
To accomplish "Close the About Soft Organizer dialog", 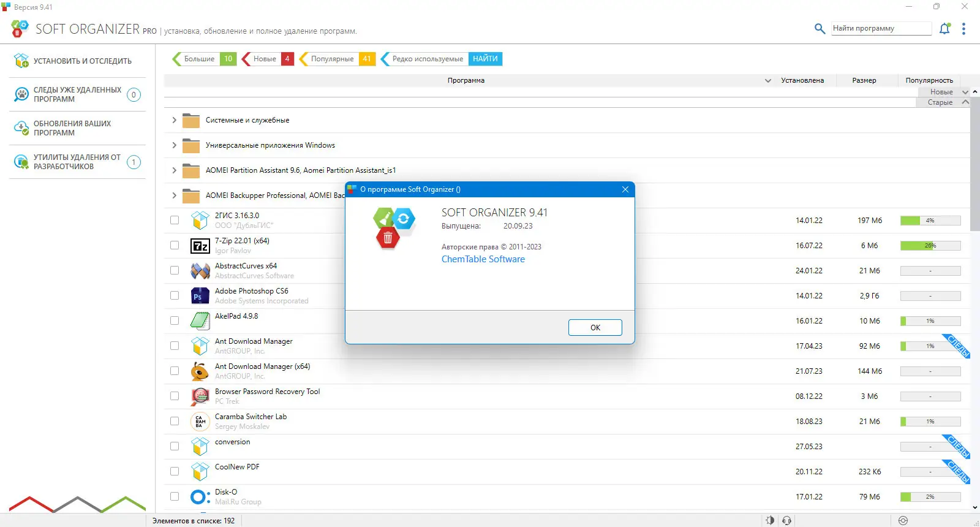I will [x=625, y=189].
